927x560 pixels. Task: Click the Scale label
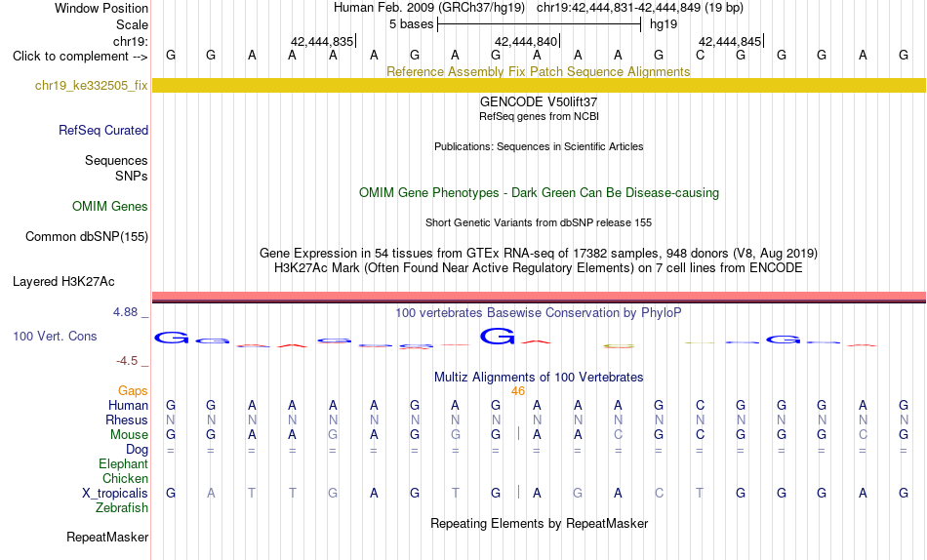tap(133, 24)
